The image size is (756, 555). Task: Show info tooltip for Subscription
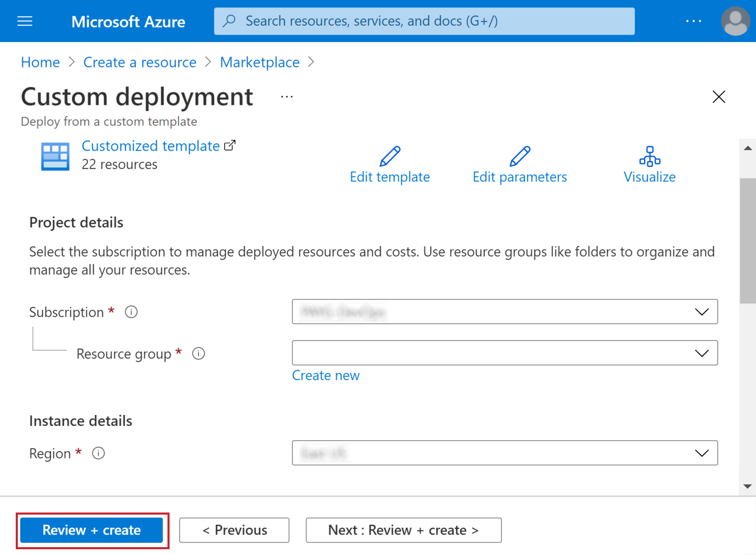coord(131,312)
